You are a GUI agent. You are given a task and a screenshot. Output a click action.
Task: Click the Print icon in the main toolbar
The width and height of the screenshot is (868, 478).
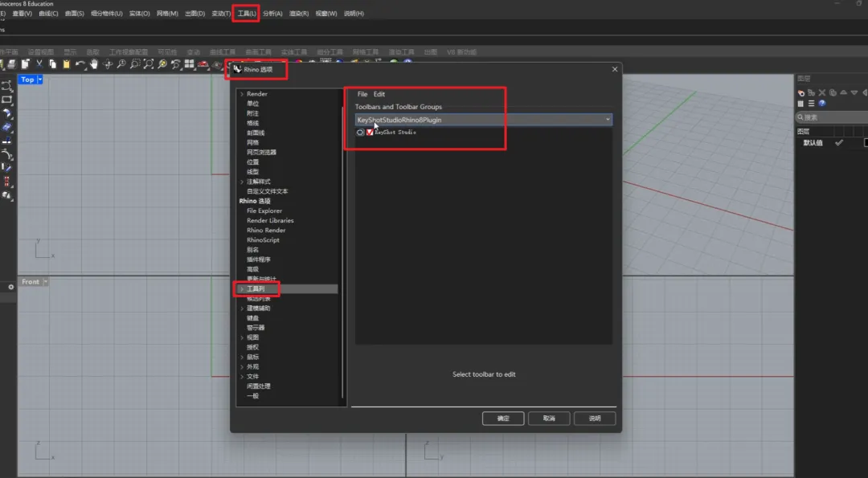click(11, 64)
